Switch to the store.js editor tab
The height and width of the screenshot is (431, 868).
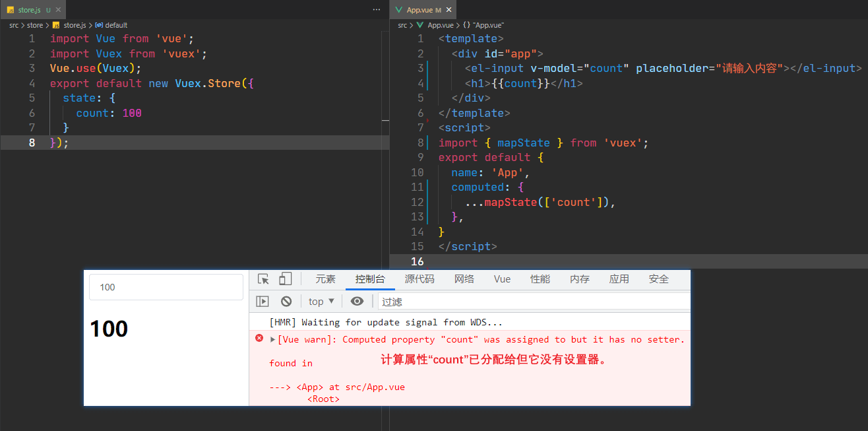point(32,10)
